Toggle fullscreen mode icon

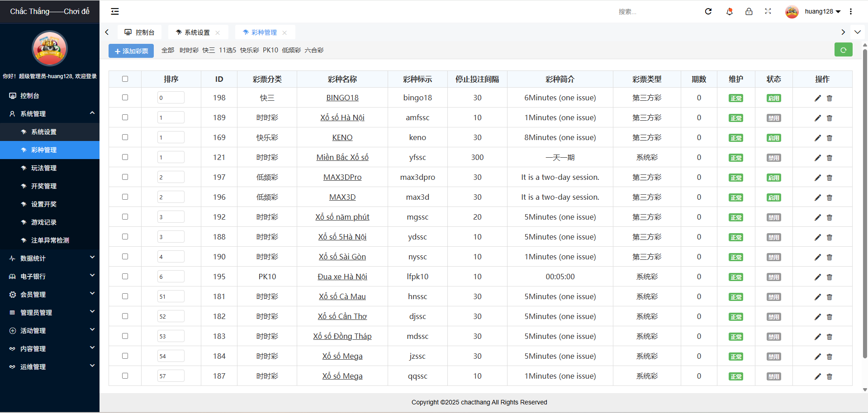click(x=768, y=11)
